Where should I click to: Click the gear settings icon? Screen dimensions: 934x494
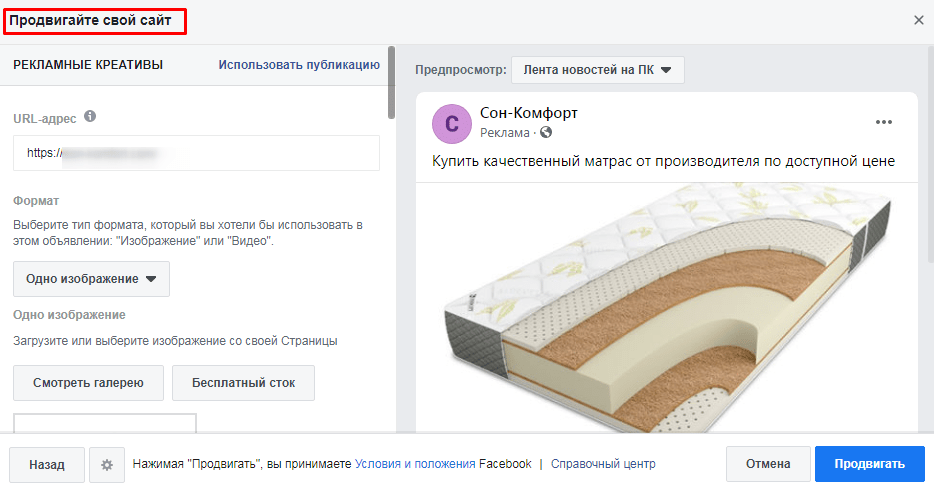[107, 464]
